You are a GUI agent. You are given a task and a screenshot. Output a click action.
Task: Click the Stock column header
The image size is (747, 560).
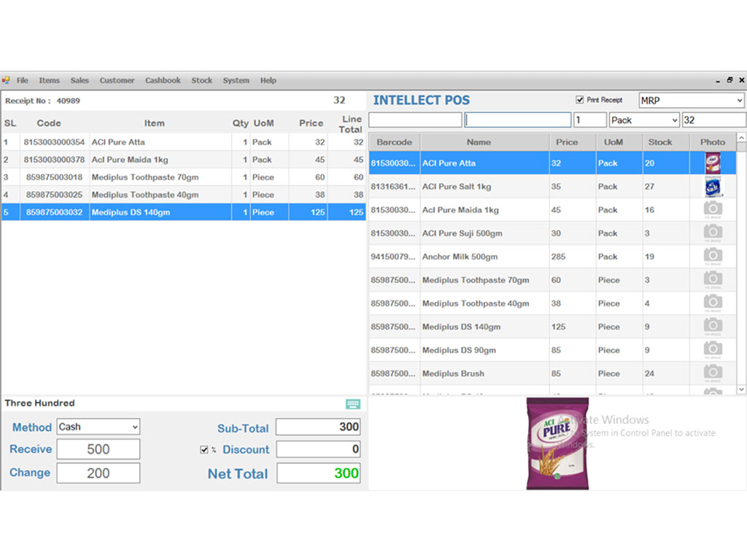660,142
